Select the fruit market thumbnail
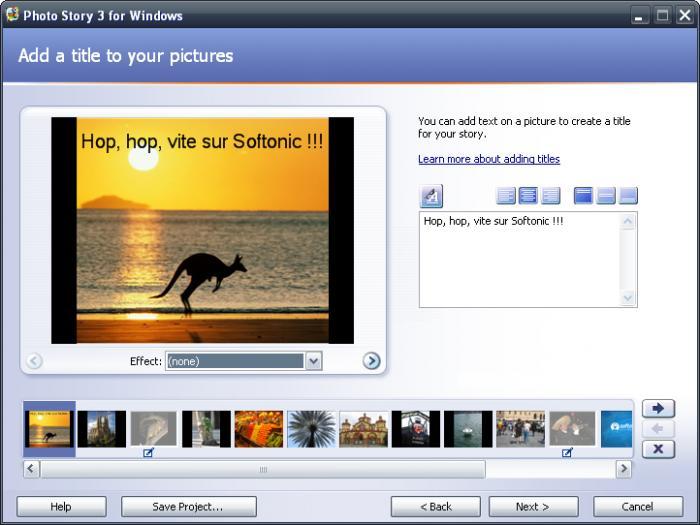Image resolution: width=700 pixels, height=525 pixels. [259, 429]
